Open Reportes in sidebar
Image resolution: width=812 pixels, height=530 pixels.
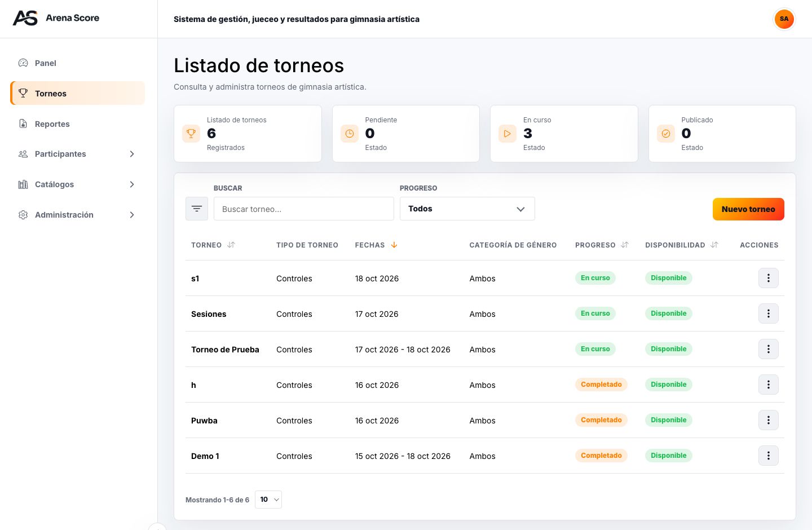pos(78,123)
